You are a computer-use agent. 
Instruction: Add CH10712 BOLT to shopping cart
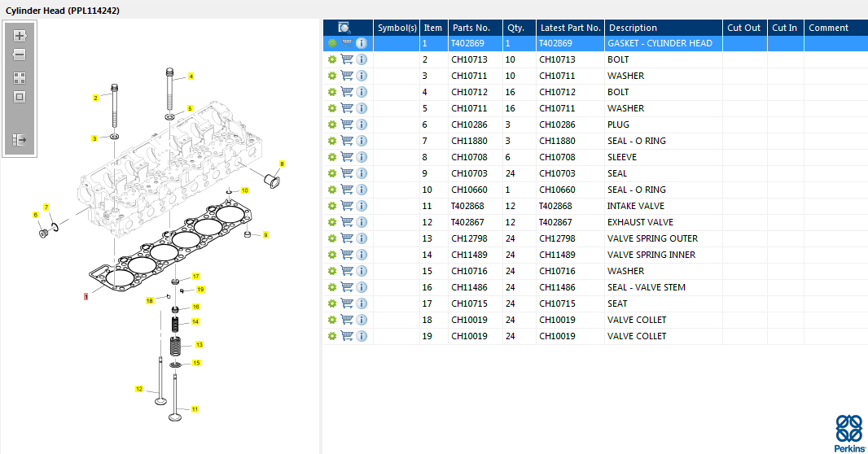[347, 92]
